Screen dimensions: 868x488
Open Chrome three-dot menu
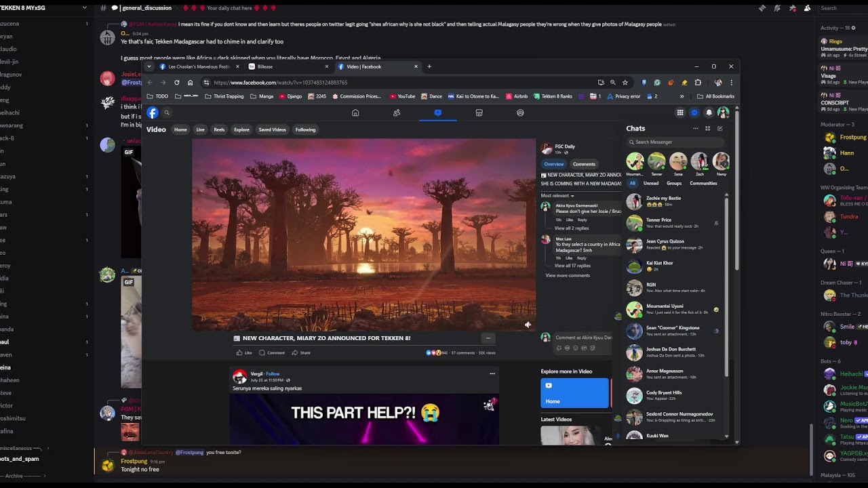(731, 83)
